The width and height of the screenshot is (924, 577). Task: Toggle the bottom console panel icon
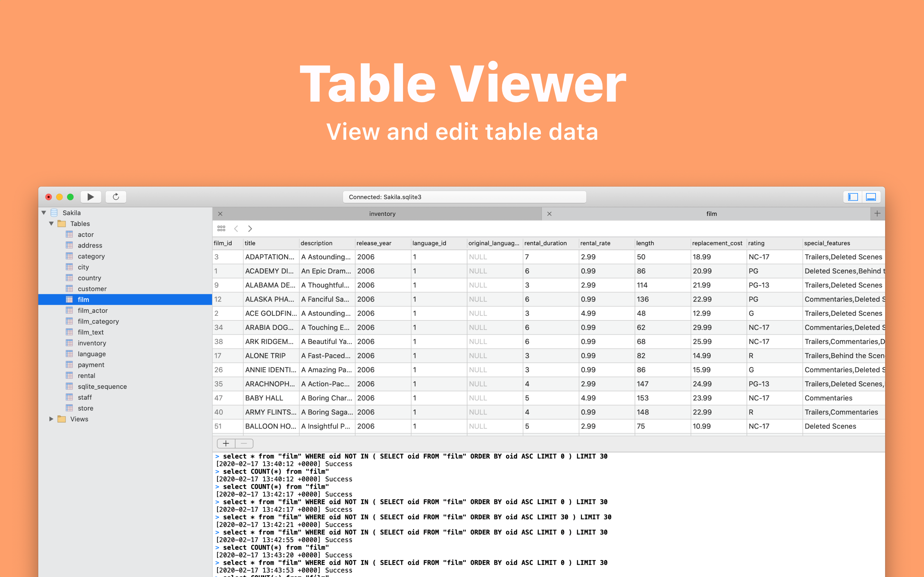pyautogui.click(x=871, y=197)
